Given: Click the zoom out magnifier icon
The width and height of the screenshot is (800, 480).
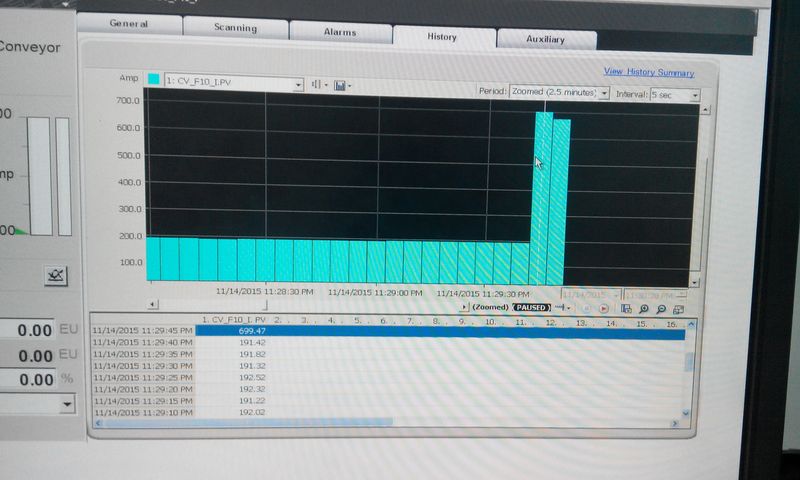Looking at the screenshot, I should (660, 309).
